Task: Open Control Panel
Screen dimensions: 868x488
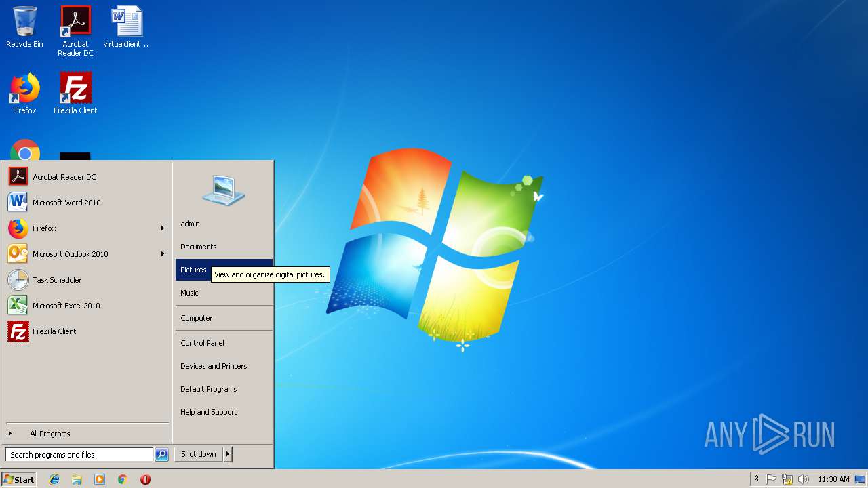Action: (224, 343)
